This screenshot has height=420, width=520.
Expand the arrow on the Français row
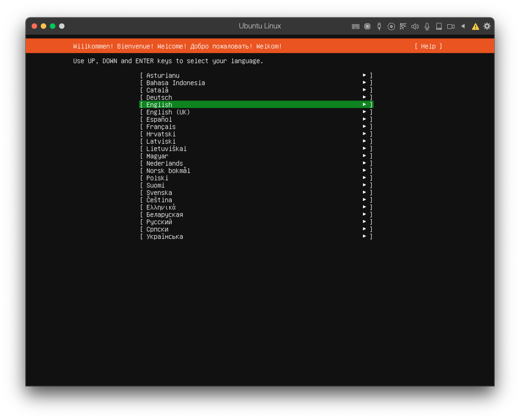coord(364,127)
